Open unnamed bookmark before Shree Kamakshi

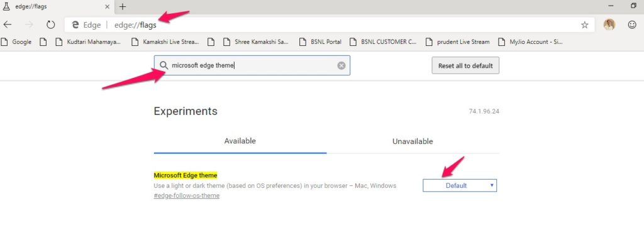click(x=211, y=42)
